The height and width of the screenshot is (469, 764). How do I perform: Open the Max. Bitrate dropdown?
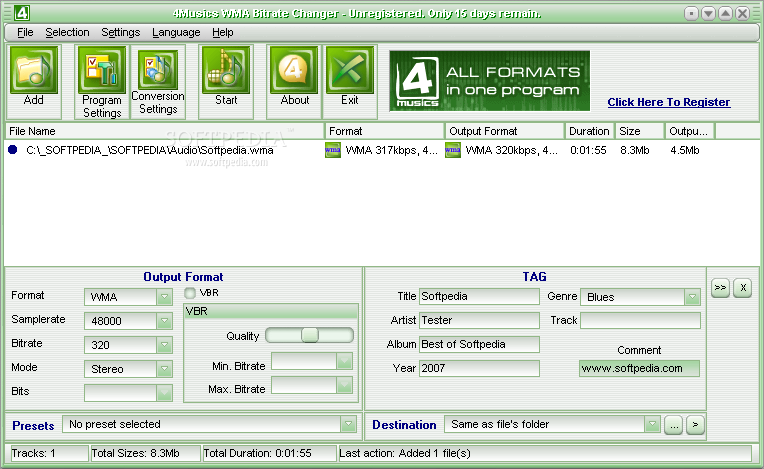(x=344, y=385)
